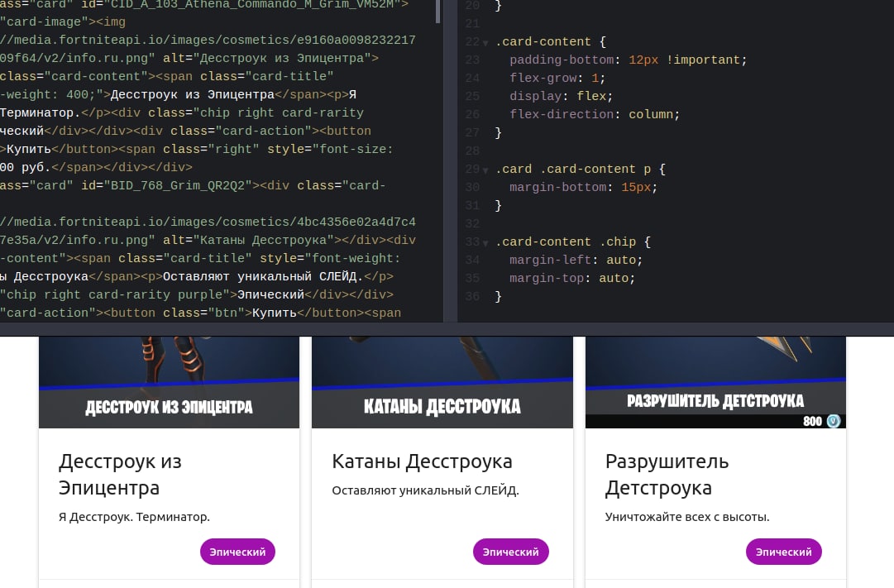Click the '.card-content {' selector text
This screenshot has height=588, width=894.
[x=551, y=41]
